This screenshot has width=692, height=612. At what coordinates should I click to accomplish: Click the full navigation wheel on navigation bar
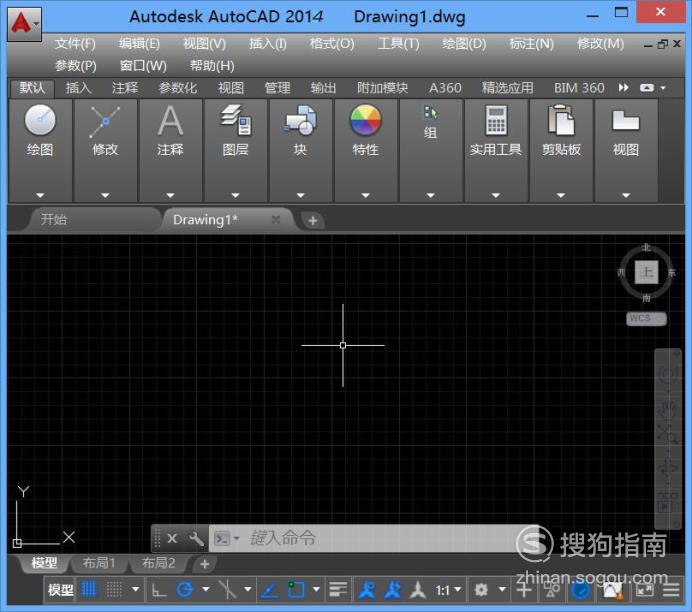[668, 375]
